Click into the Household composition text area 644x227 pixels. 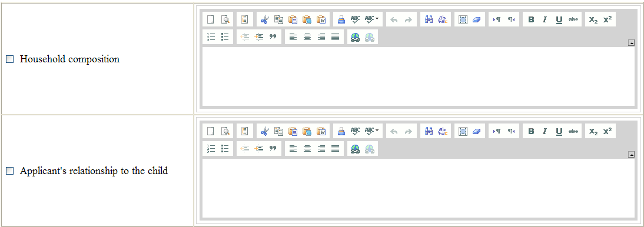(419, 76)
